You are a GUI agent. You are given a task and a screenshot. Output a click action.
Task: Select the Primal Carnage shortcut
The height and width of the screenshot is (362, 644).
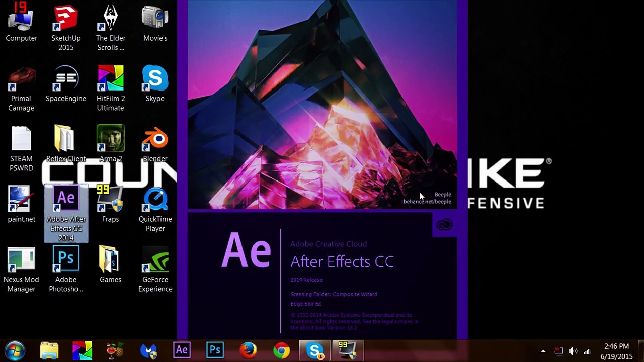[21, 88]
